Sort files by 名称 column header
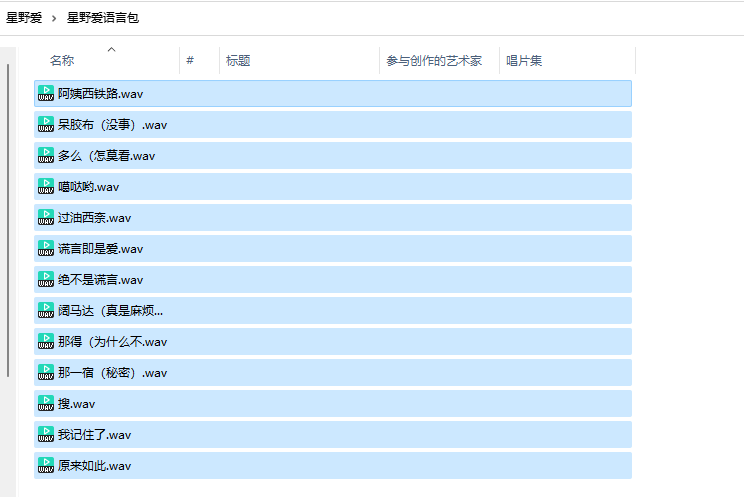 (62, 61)
